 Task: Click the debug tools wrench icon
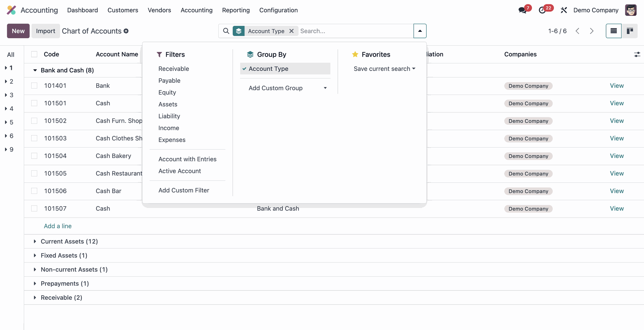click(564, 10)
